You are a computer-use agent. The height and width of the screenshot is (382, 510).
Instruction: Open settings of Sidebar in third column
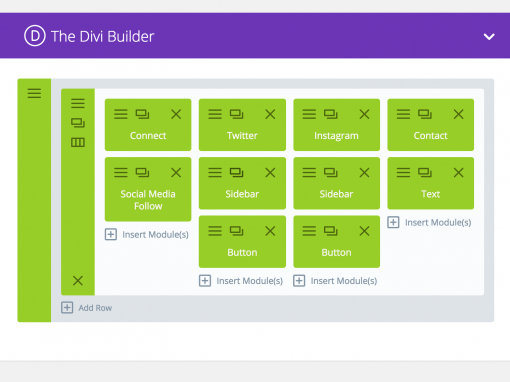tap(309, 173)
